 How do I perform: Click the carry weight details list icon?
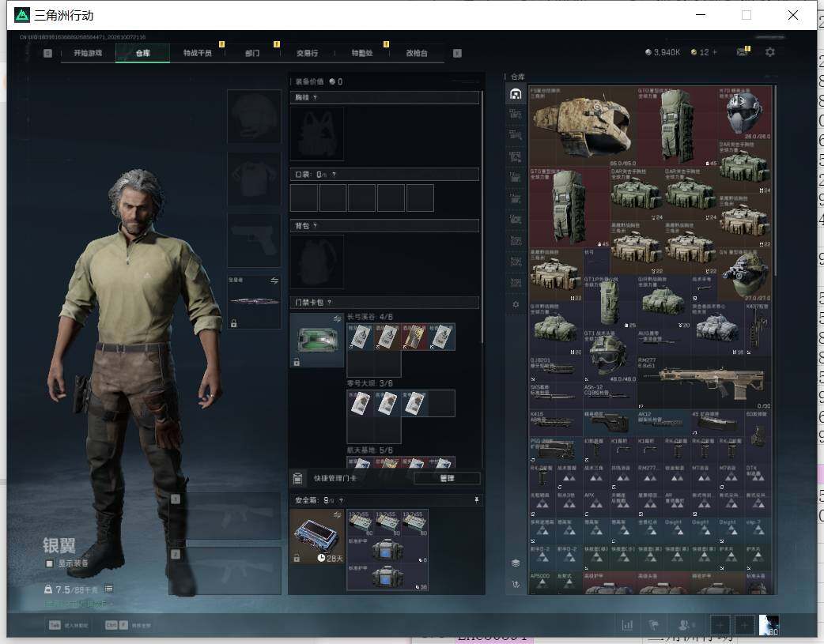pyautogui.click(x=108, y=589)
